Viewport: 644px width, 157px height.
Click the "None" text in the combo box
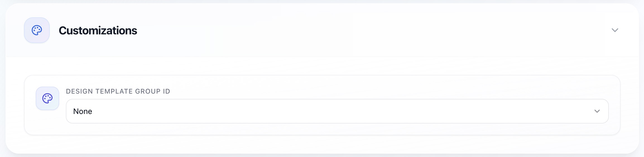[83, 111]
